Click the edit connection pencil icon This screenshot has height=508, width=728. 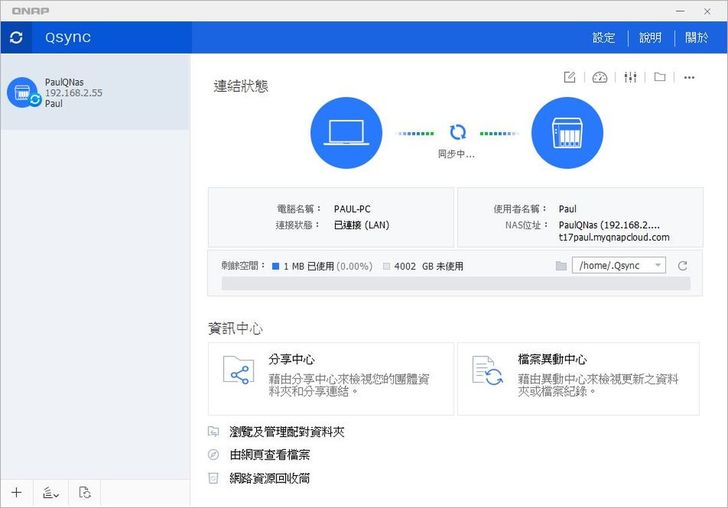(x=570, y=77)
